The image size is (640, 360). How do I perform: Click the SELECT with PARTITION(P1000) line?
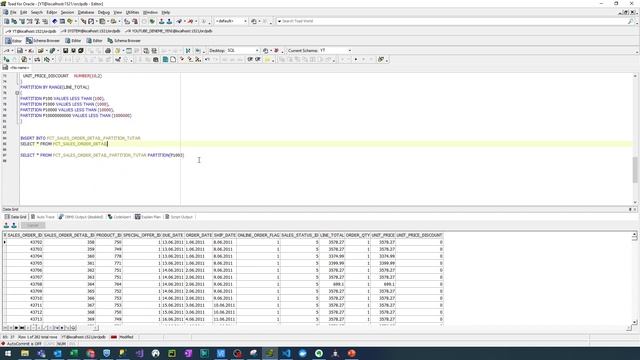pos(102,155)
